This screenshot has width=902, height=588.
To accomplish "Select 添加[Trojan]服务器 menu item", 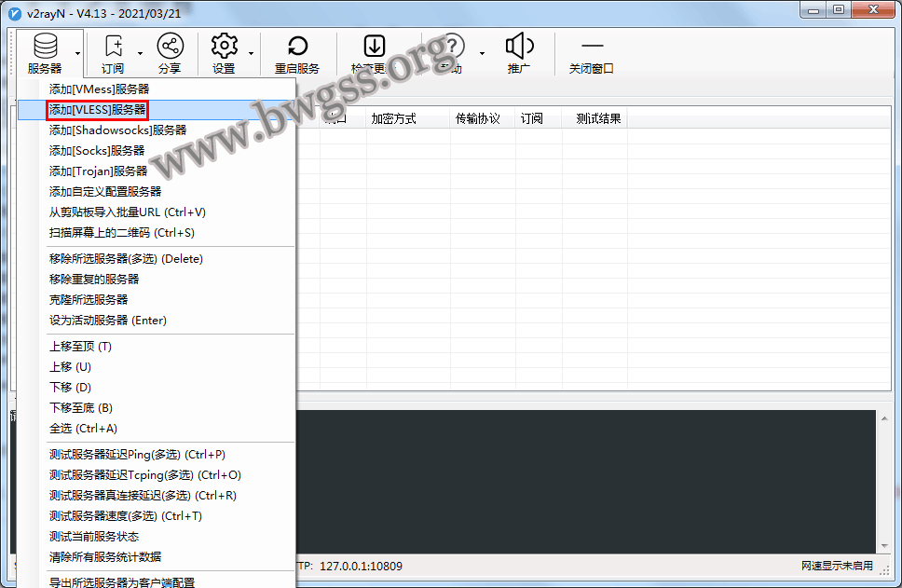I will click(157, 171).
